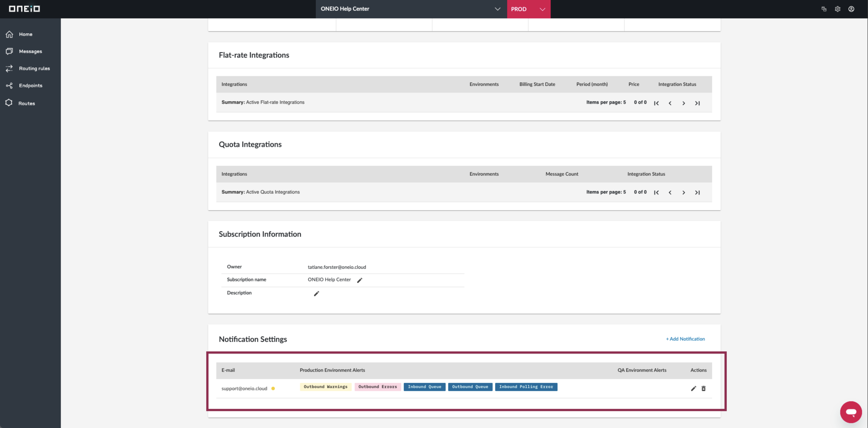Click the Billing Start Date column header
868x428 pixels.
(537, 84)
